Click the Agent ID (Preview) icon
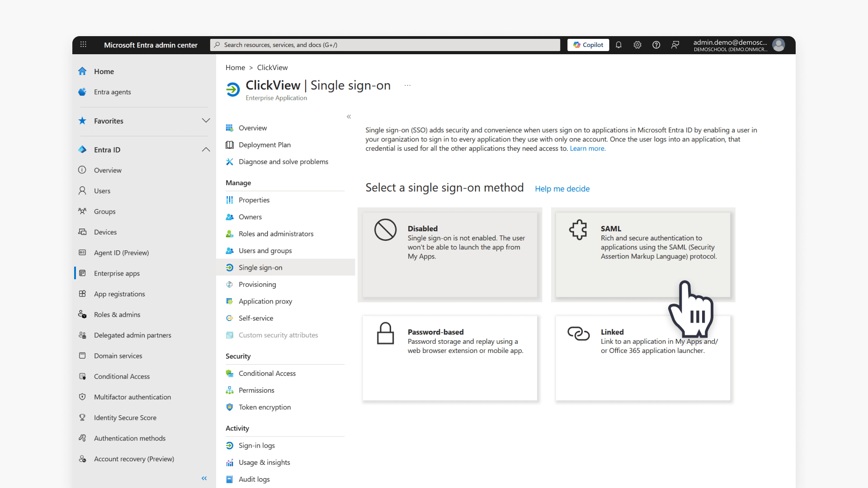 click(x=82, y=253)
